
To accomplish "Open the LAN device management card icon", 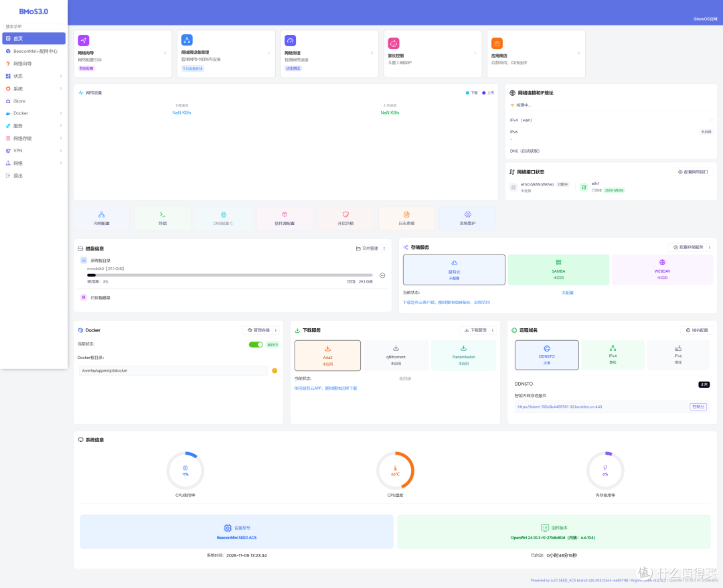I will point(187,40).
